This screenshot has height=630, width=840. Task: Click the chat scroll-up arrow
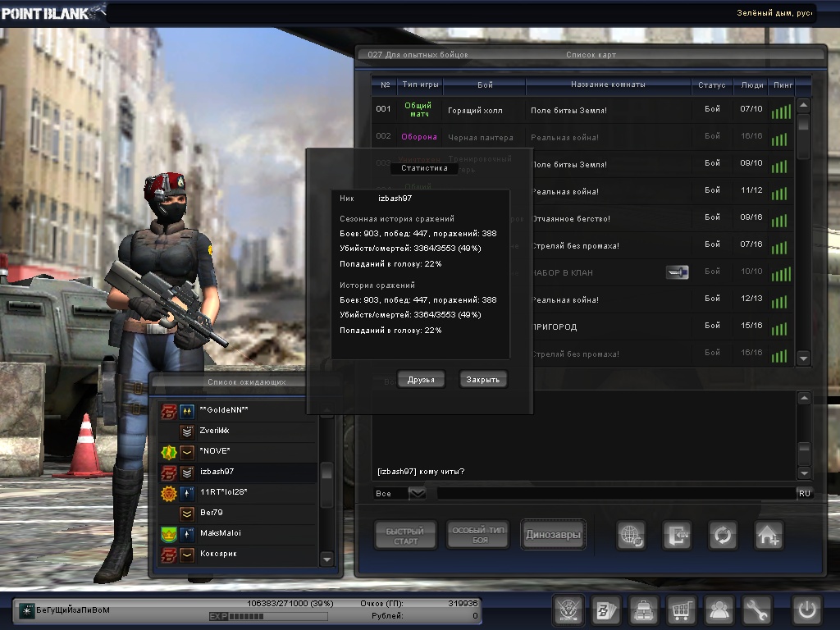click(804, 398)
